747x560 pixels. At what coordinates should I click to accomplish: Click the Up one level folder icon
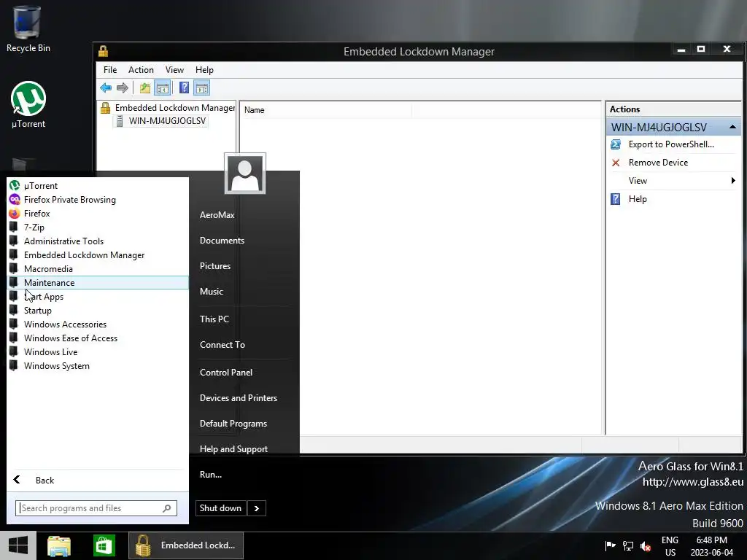145,87
